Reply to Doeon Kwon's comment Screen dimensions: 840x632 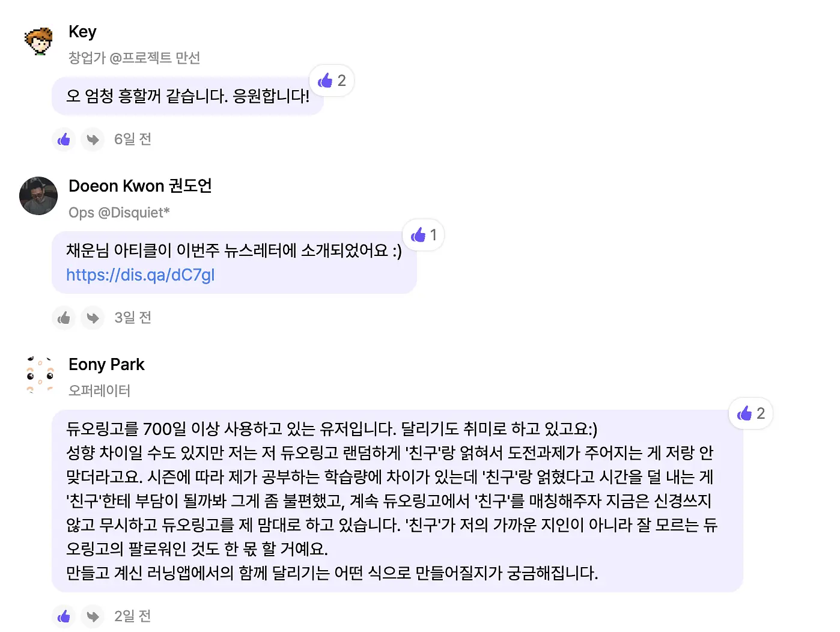[x=93, y=318]
